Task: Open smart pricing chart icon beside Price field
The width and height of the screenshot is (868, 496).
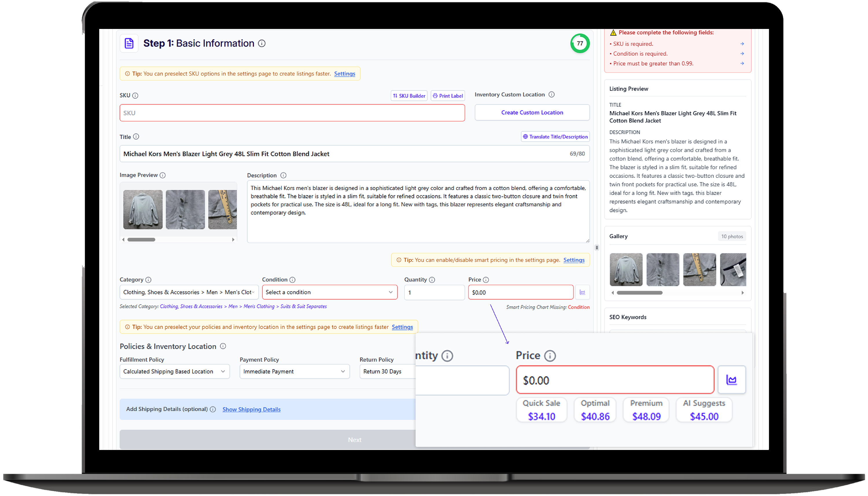Action: (x=582, y=292)
